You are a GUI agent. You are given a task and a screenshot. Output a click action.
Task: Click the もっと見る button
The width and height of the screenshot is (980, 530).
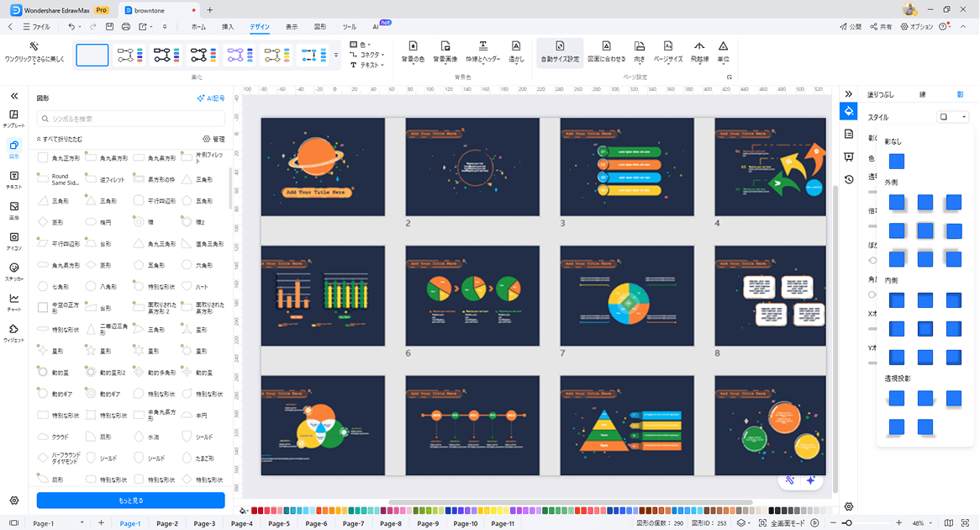pyautogui.click(x=130, y=501)
